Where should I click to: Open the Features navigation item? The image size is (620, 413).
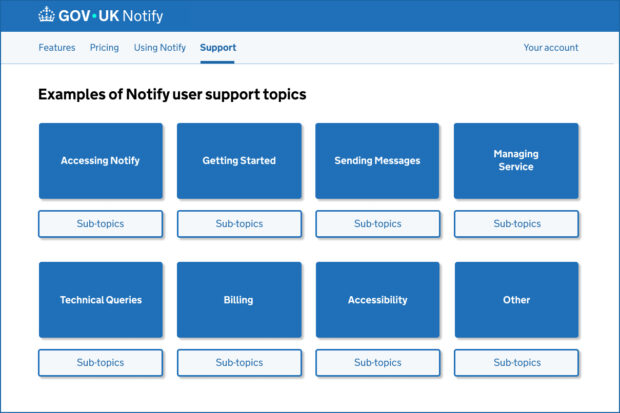click(57, 47)
